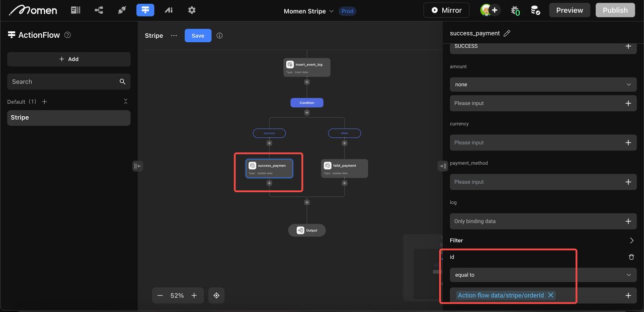Select the success_payment node
This screenshot has height=312, width=644.
(269, 169)
